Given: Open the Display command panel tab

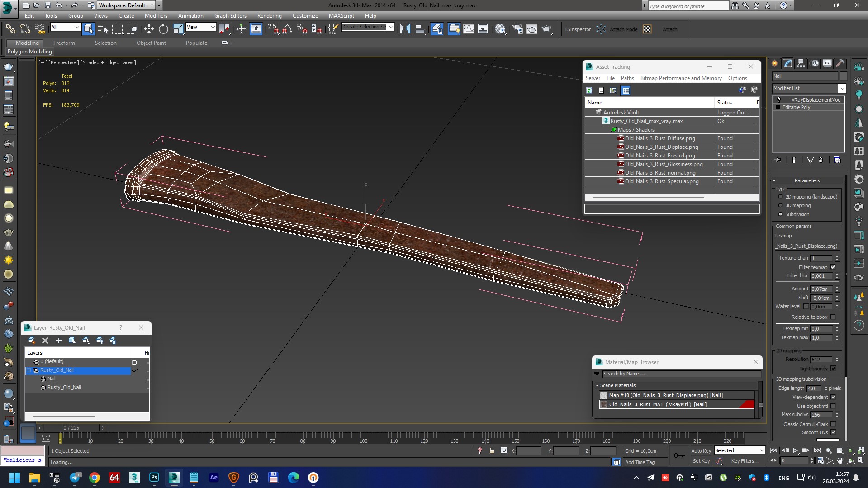Looking at the screenshot, I should pyautogui.click(x=827, y=63).
